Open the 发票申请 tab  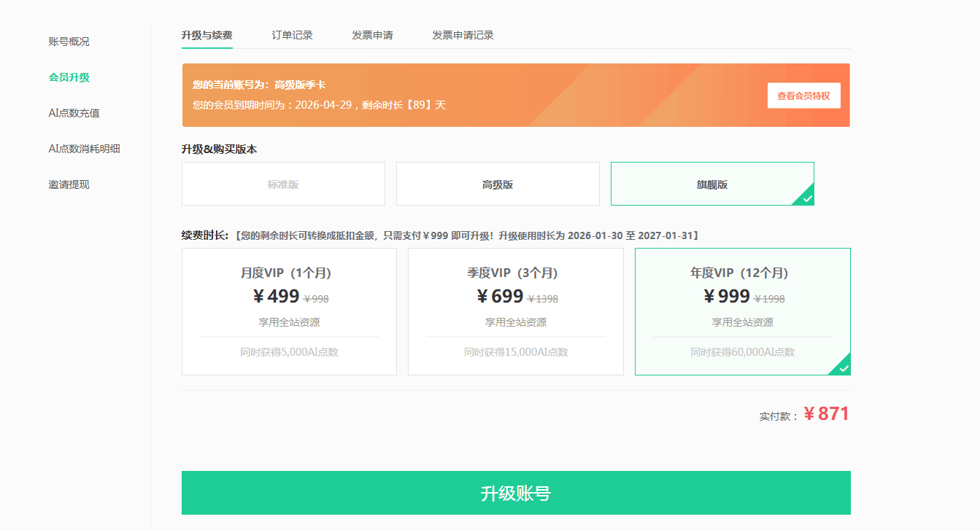372,35
